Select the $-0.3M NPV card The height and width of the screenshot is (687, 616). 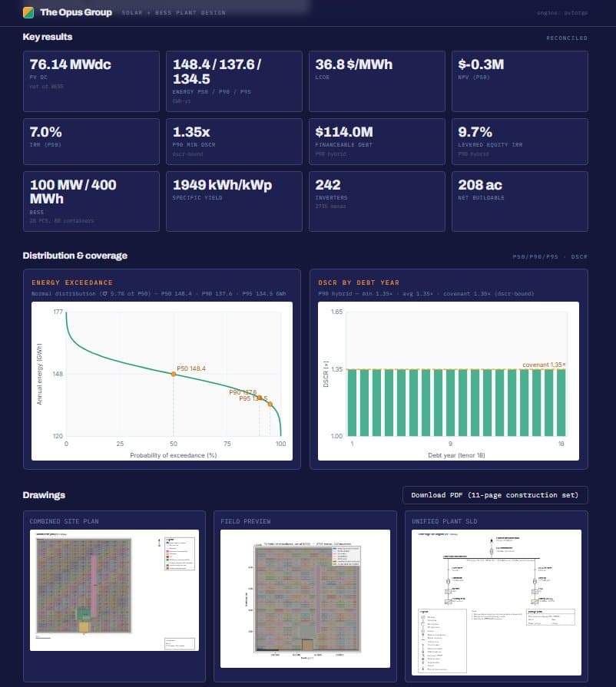coord(519,81)
